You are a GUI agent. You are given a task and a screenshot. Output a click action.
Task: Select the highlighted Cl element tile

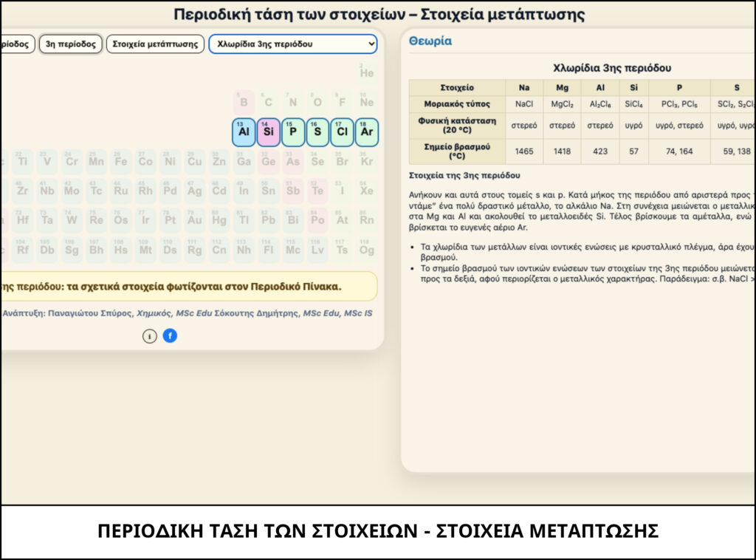(343, 132)
